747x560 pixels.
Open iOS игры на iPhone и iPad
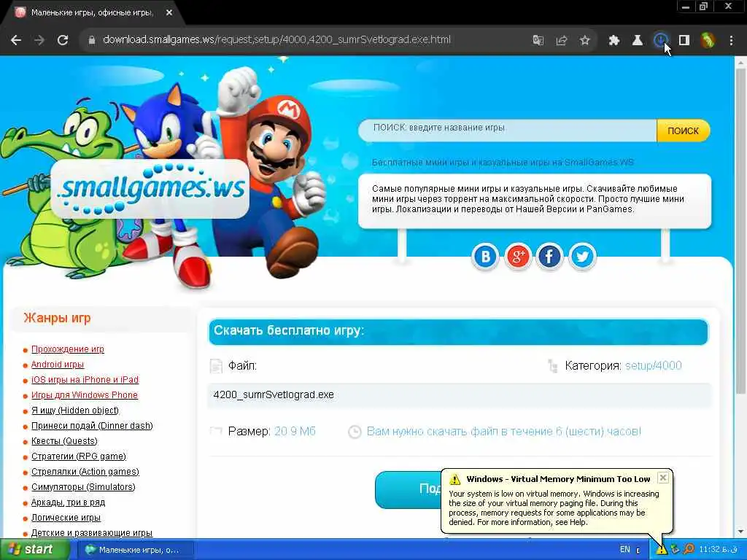pos(85,379)
